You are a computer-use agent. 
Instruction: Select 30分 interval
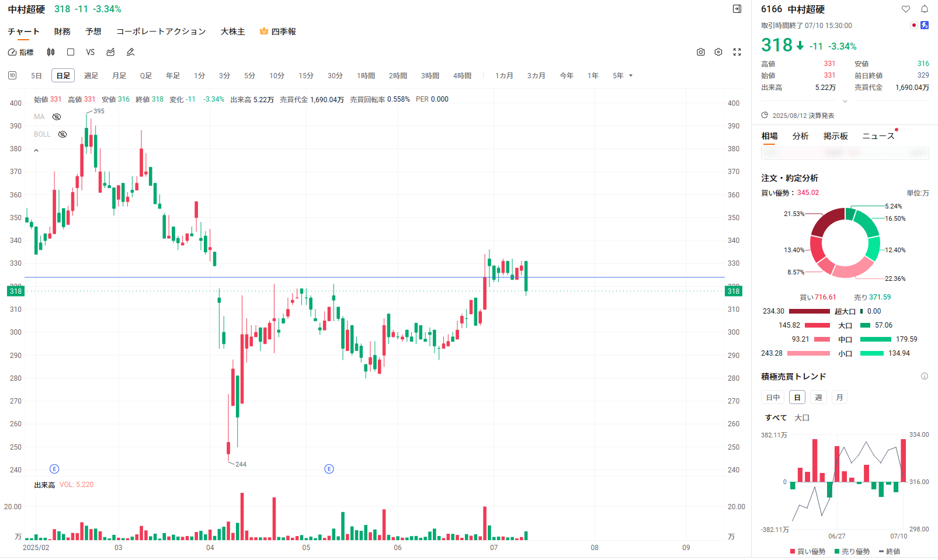pos(335,76)
